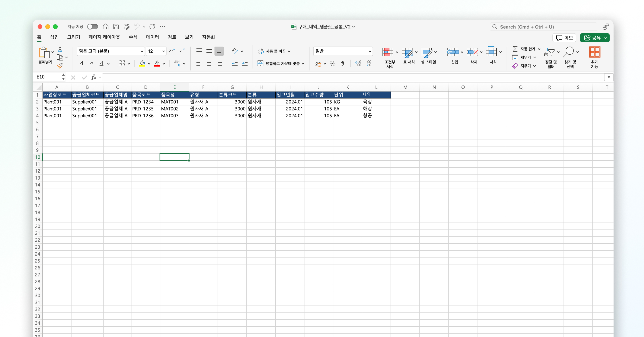644x337 pixels.
Task: Click the Undo arrow icon
Action: [x=137, y=26]
